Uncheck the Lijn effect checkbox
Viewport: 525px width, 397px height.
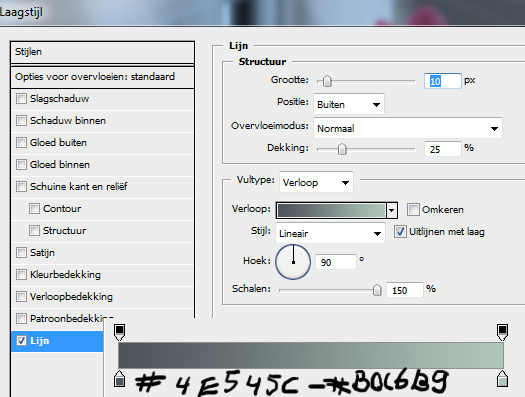tap(21, 341)
